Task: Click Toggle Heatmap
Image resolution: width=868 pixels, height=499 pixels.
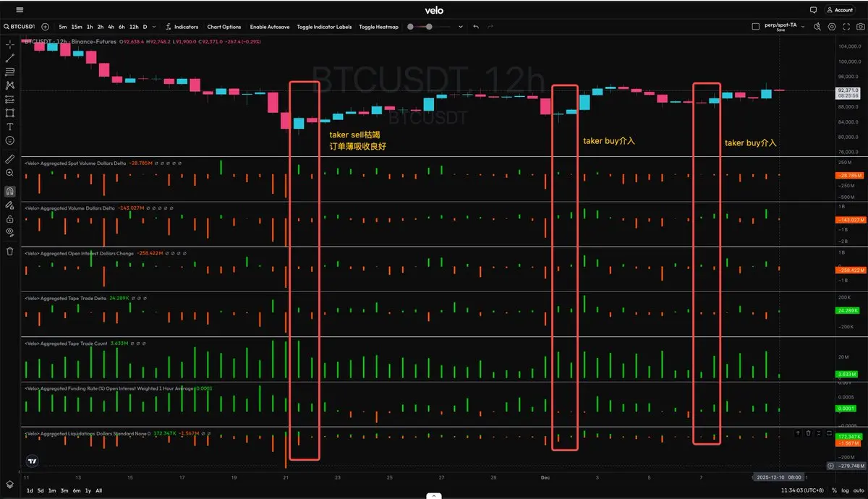Action: pyautogui.click(x=378, y=27)
